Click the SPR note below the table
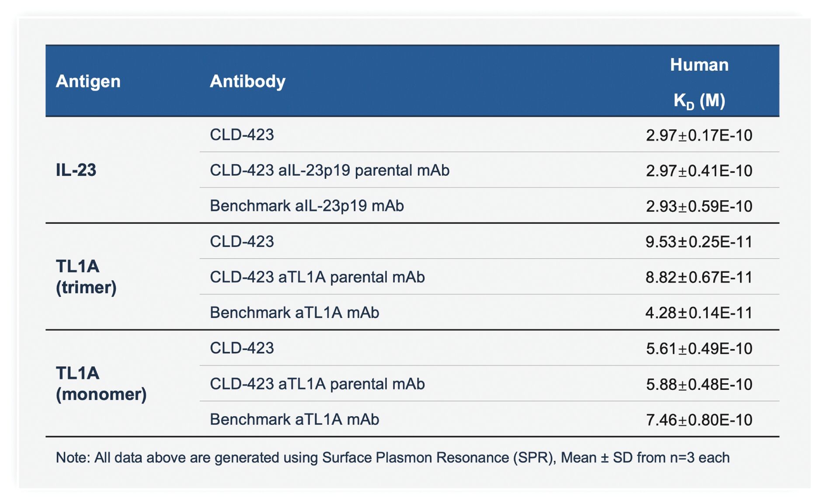 coord(393,458)
